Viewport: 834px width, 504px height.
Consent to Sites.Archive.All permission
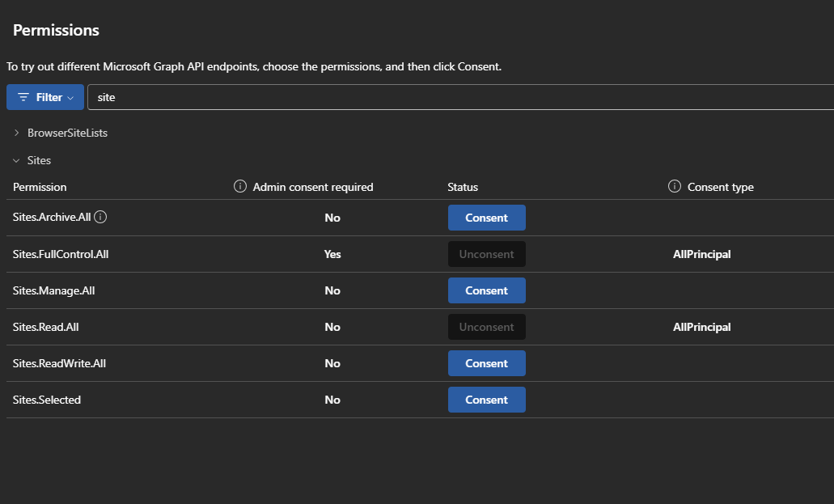tap(487, 218)
